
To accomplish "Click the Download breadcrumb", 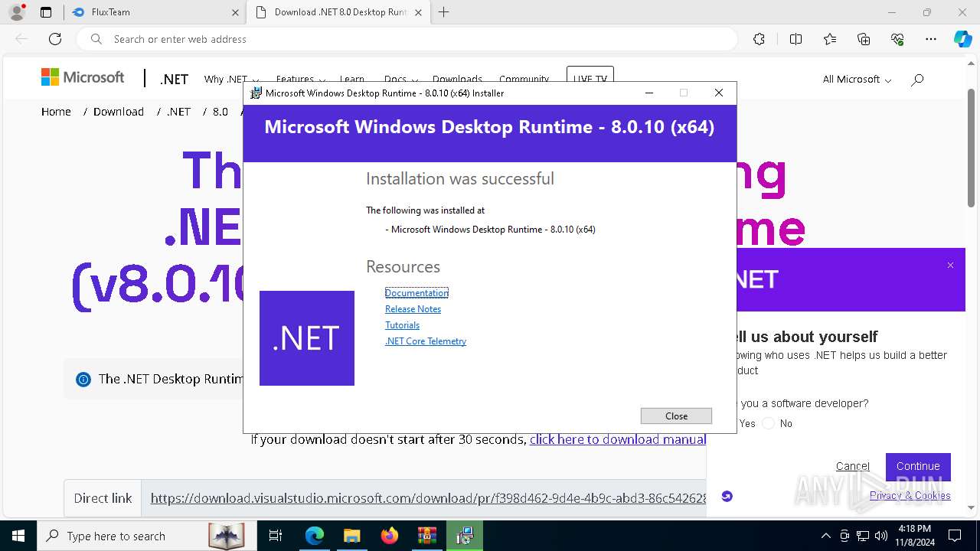I will (119, 112).
